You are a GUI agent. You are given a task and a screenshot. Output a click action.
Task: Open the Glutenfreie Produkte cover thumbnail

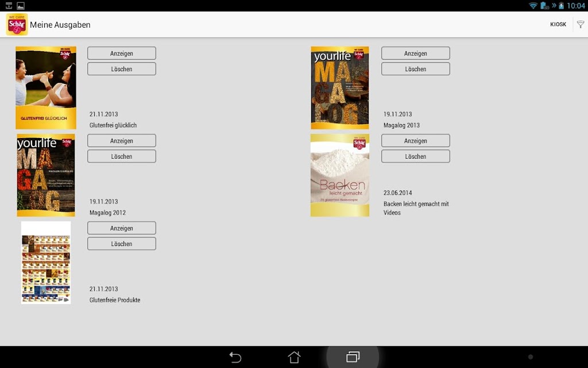point(46,262)
